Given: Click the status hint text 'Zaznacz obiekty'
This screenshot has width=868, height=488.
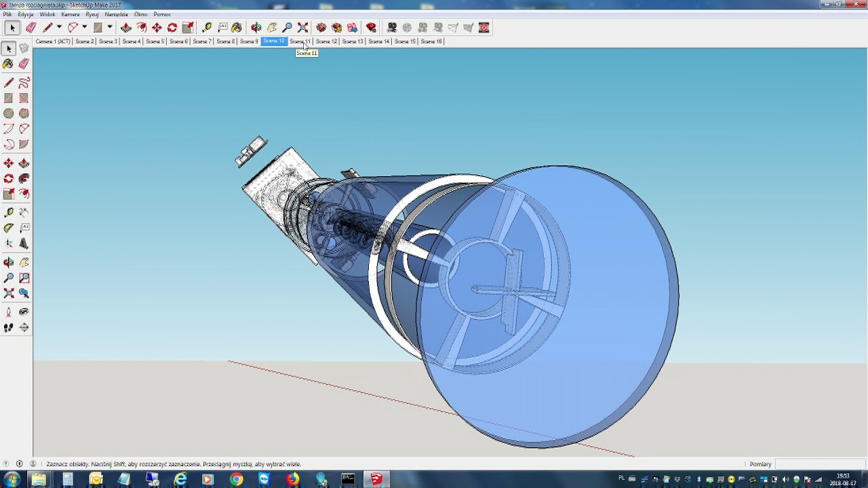Looking at the screenshot, I should [x=67, y=464].
